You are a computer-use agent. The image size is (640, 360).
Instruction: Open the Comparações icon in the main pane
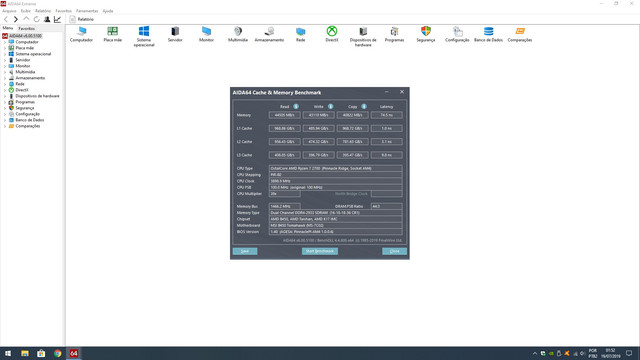tap(520, 34)
